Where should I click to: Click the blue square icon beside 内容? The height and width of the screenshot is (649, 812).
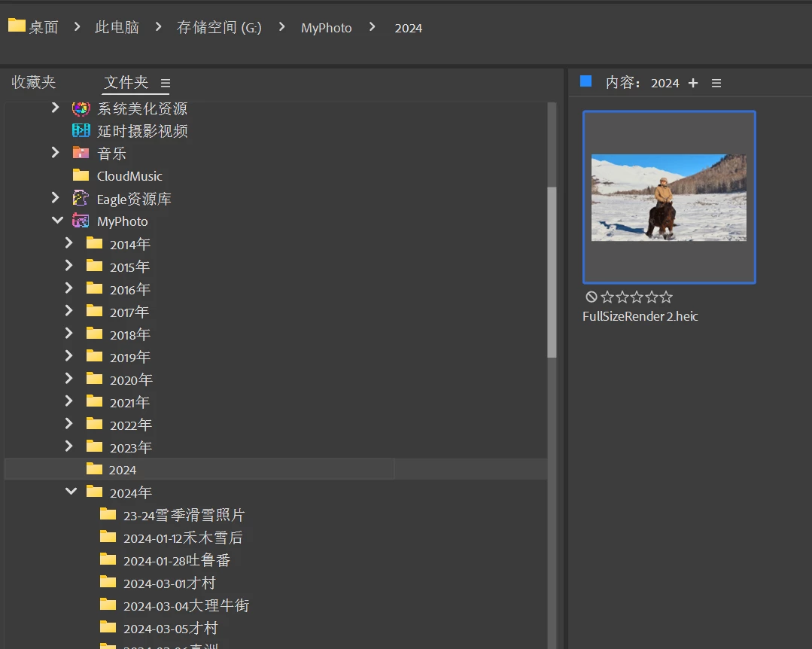[x=585, y=81]
